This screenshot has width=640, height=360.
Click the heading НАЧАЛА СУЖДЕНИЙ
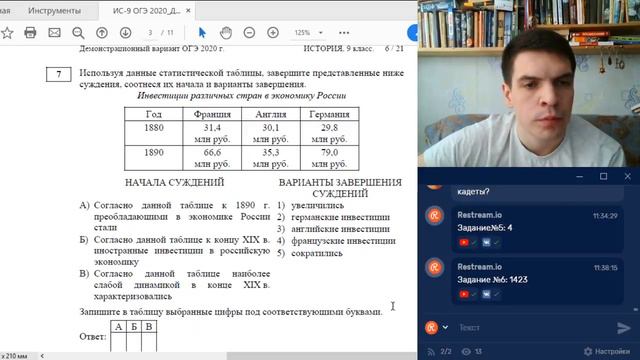[x=175, y=182]
